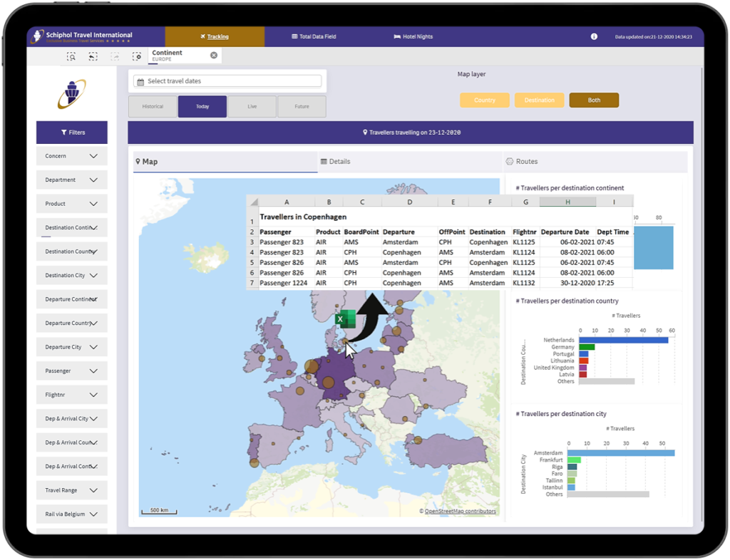Expand the Passenger filter
Image resolution: width=730 pixels, height=560 pixels.
pyautogui.click(x=72, y=371)
